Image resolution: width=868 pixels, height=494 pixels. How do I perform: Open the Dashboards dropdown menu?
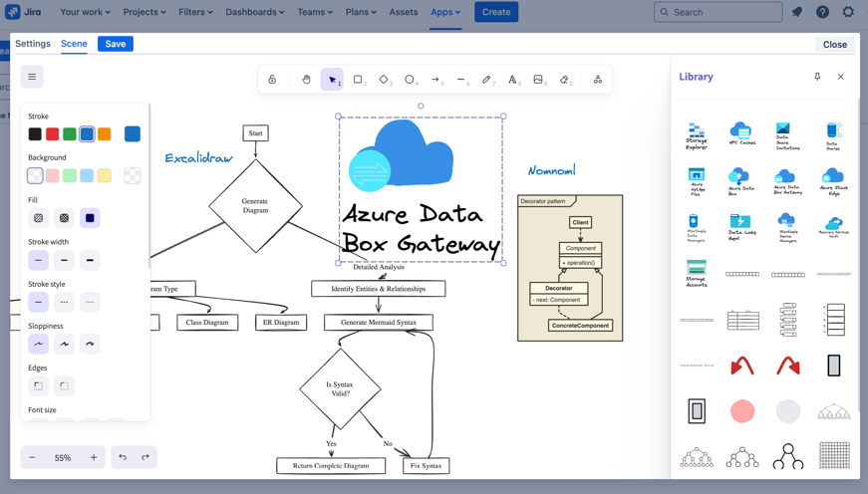(x=254, y=12)
